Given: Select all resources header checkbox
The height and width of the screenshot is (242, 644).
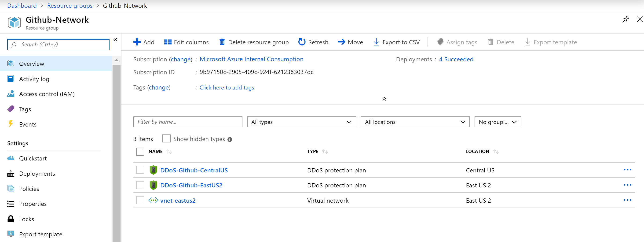Looking at the screenshot, I should pyautogui.click(x=140, y=152).
